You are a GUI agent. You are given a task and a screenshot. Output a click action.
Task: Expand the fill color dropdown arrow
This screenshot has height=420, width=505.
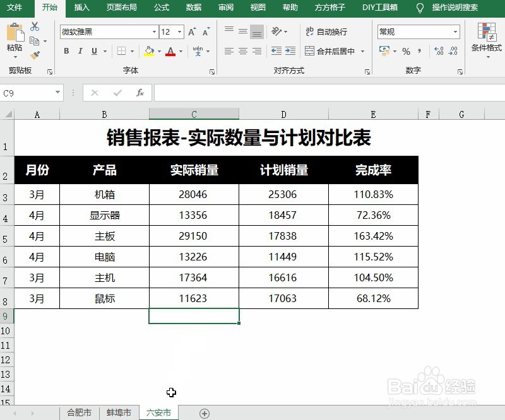click(159, 51)
